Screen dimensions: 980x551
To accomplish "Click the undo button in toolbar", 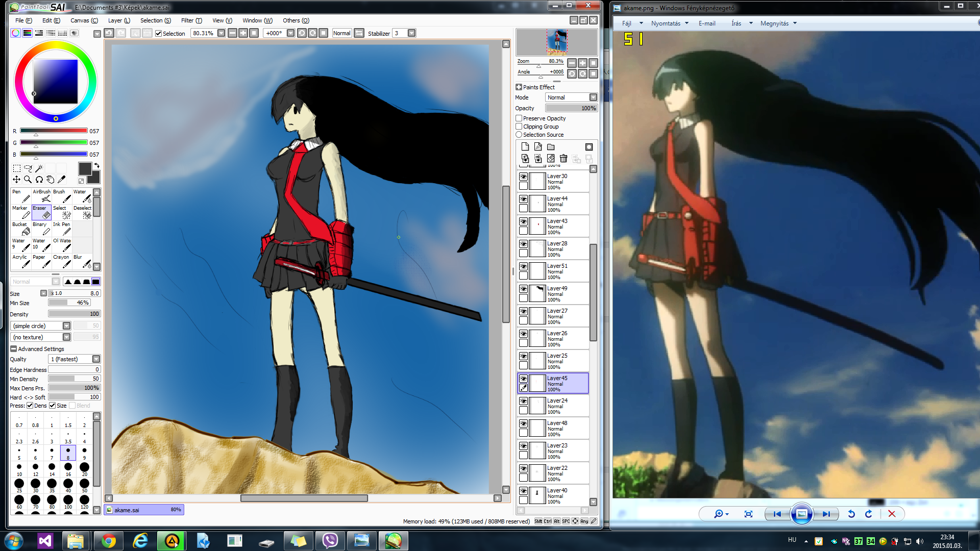I will tap(109, 33).
